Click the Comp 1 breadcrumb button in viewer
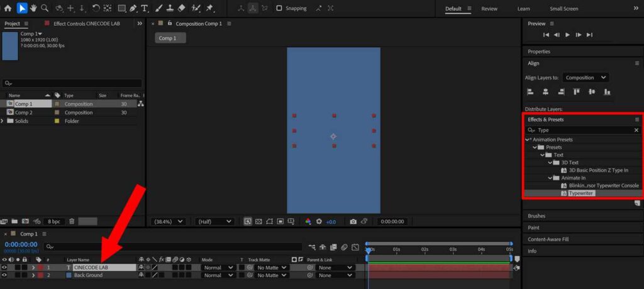Image resolution: width=644 pixels, height=289 pixels. click(170, 38)
